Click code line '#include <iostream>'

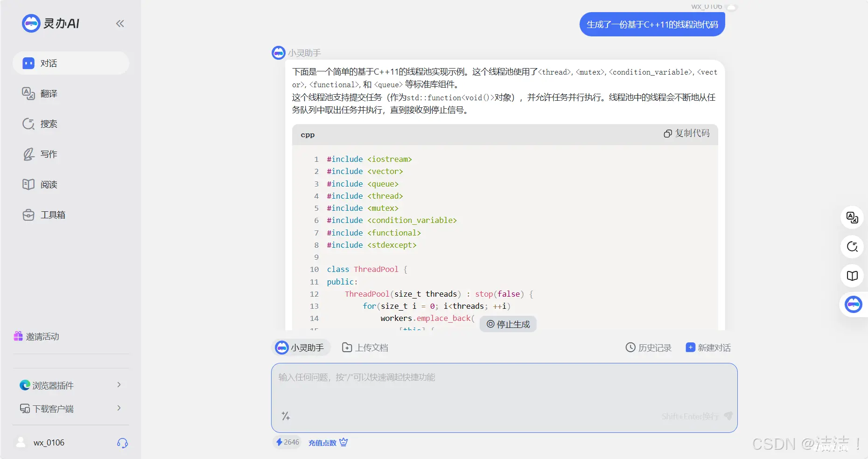369,159
